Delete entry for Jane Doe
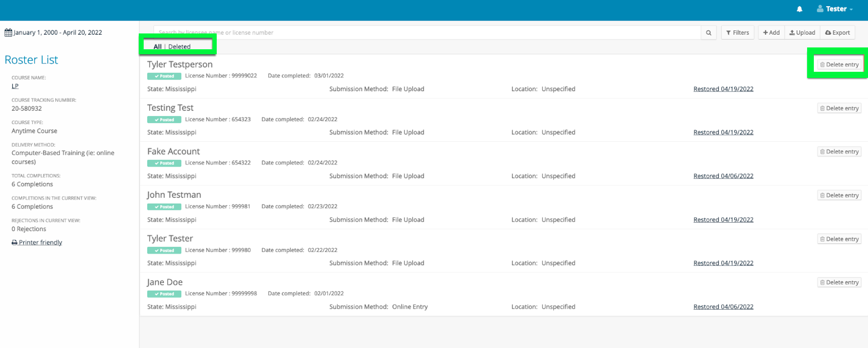This screenshot has height=348, width=868. 839,283
